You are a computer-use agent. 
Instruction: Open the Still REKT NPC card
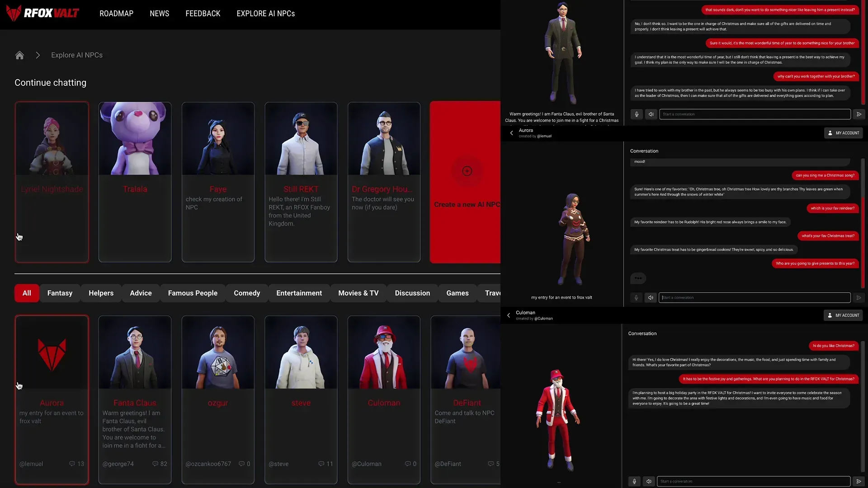(x=301, y=182)
